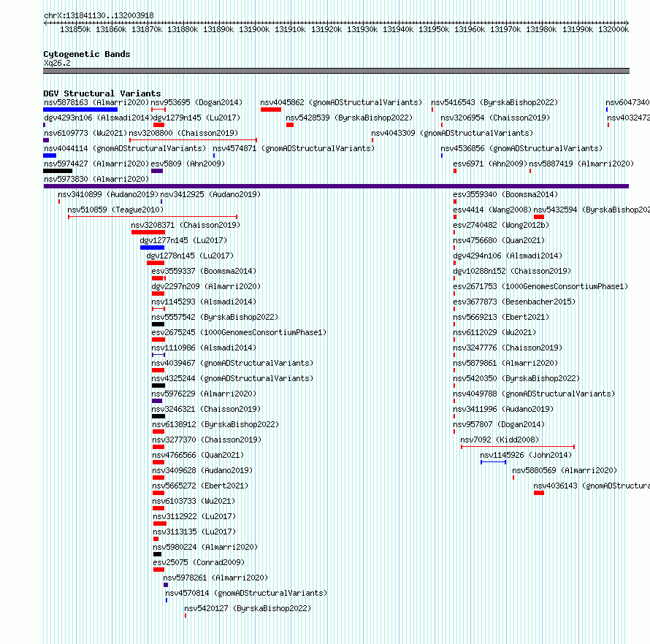Open esv4414 (Wang2008) variant
650x644 pixels.
pos(492,210)
